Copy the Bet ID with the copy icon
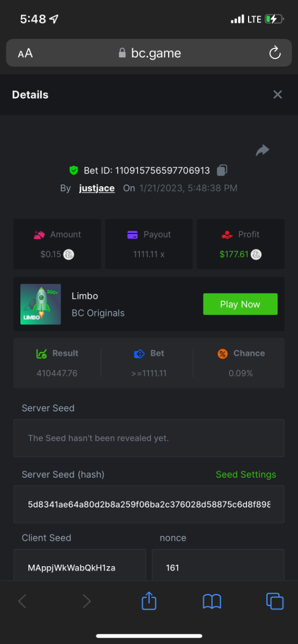 pyautogui.click(x=222, y=170)
